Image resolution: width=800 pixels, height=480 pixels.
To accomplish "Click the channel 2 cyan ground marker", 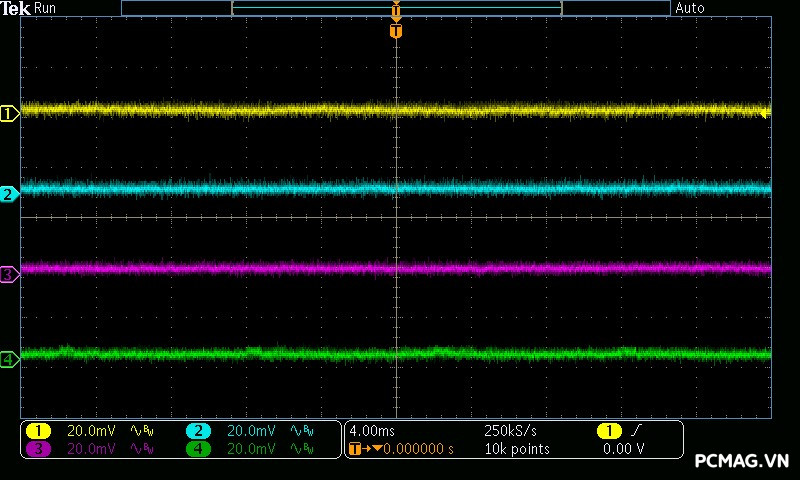I will (x=9, y=194).
